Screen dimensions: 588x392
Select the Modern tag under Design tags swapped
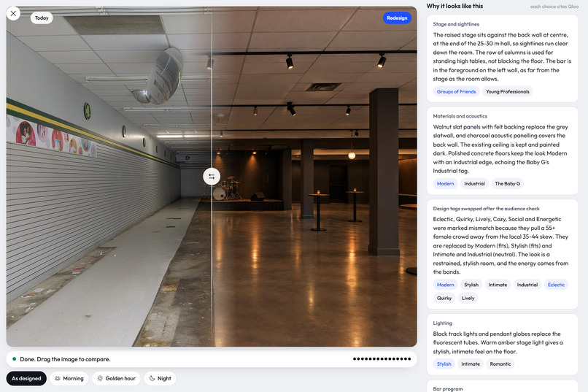445,285
